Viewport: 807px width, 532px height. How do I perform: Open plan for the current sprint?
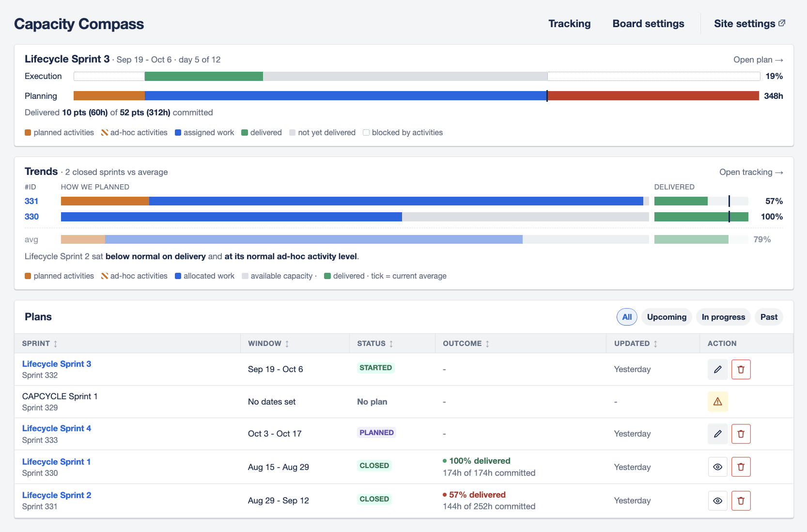click(758, 60)
